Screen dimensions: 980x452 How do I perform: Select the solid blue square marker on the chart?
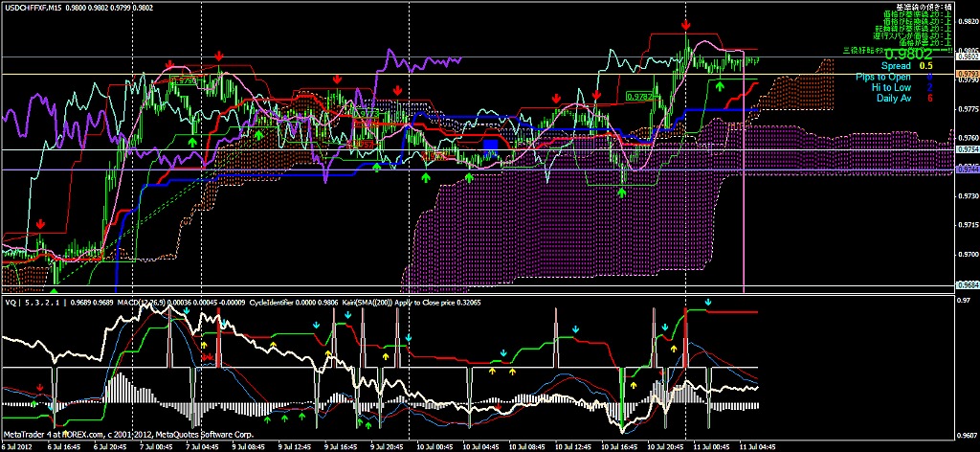click(492, 144)
